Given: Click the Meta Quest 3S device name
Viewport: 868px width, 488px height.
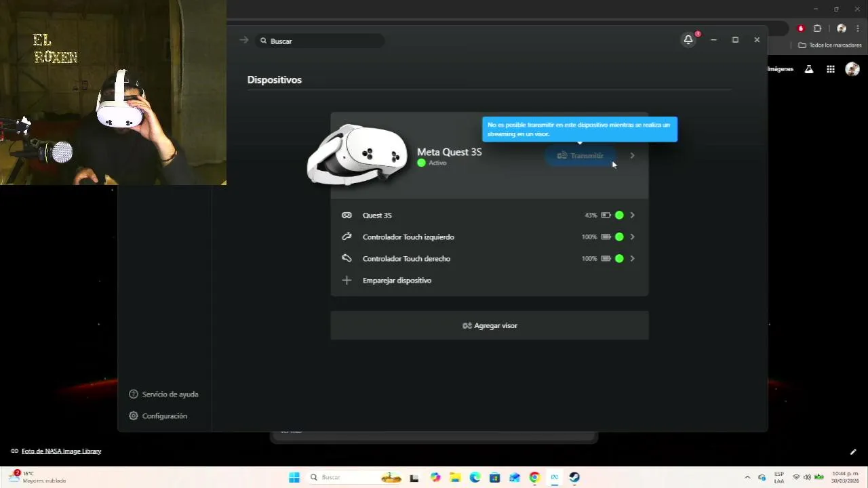Looking at the screenshot, I should coord(449,152).
